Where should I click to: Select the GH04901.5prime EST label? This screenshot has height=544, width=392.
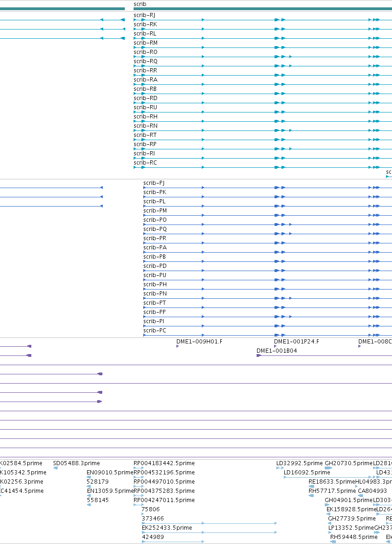349,500
